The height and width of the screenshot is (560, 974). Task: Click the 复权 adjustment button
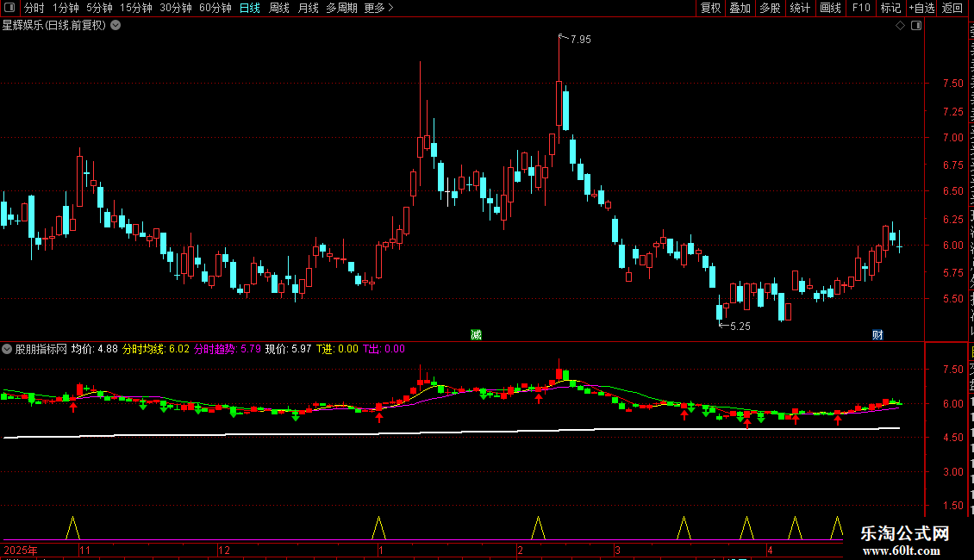[x=710, y=8]
